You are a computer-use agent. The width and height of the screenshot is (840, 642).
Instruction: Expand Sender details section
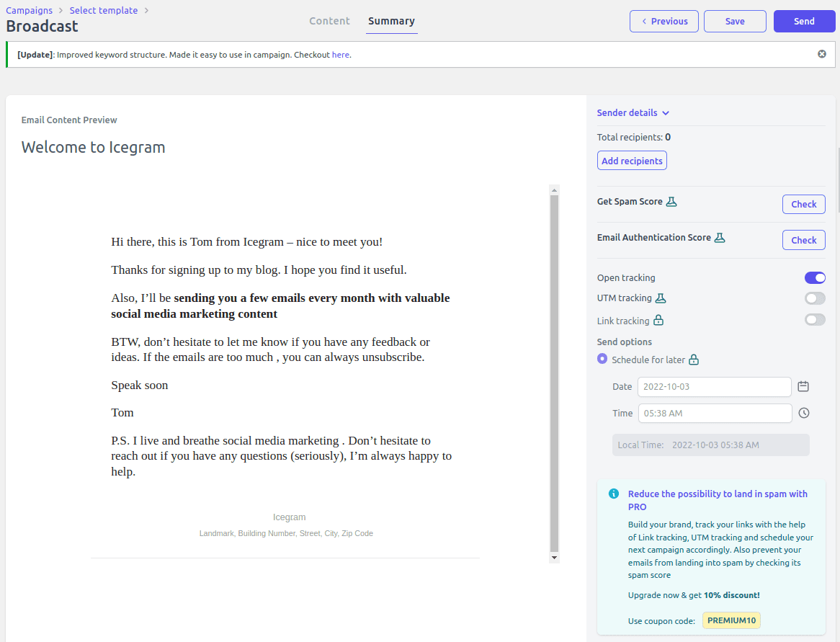click(633, 112)
